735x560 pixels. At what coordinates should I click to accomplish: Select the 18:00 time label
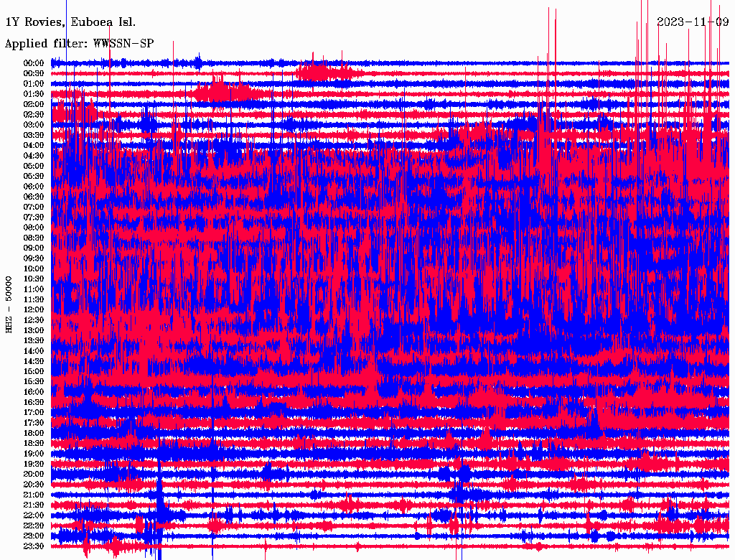tap(34, 433)
